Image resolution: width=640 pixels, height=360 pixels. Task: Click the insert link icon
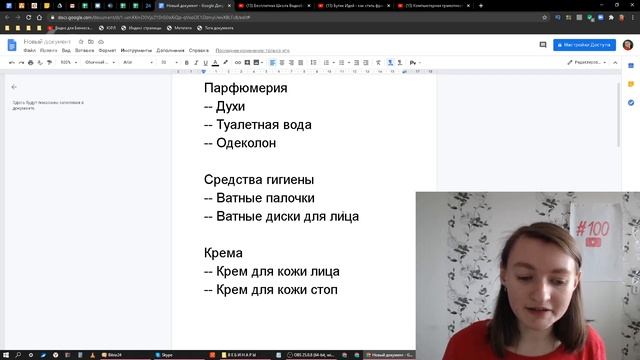238,62
